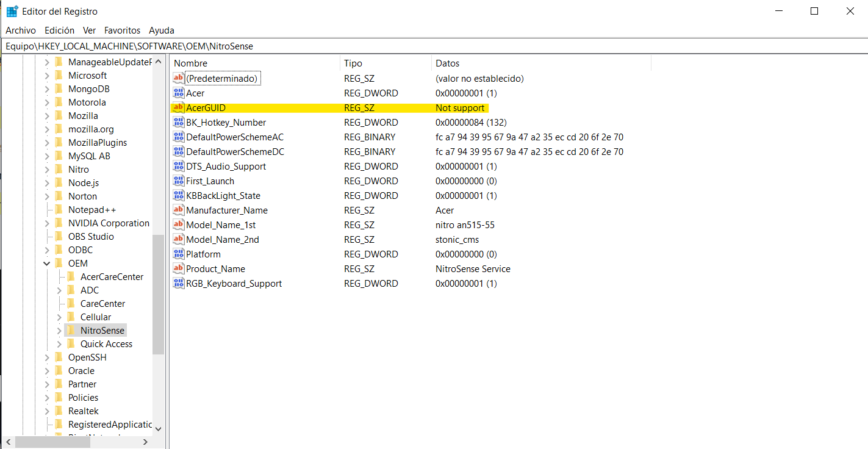Image resolution: width=868 pixels, height=449 pixels.
Task: Click the 'Not support' data value
Action: coord(460,107)
